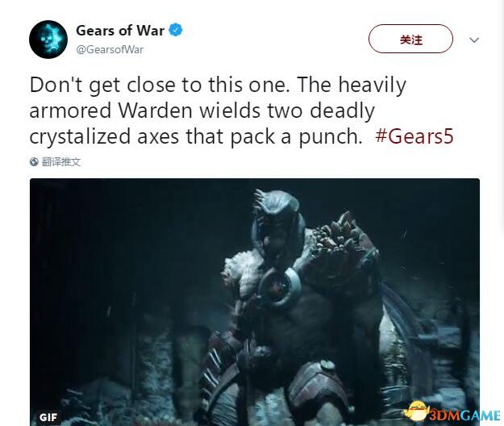Screen dimensions: 504x426
Task: Click the tweet text starting "Don't get close"
Action: coord(241,111)
